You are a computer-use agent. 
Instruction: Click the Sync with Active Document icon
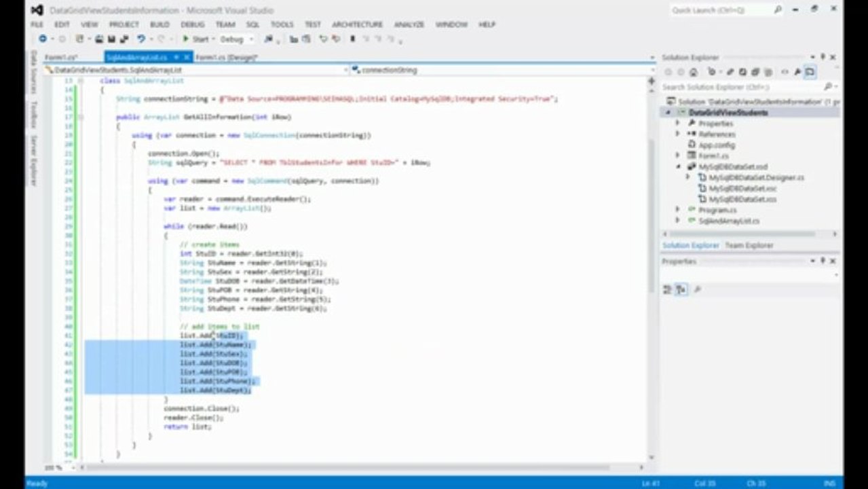point(730,72)
